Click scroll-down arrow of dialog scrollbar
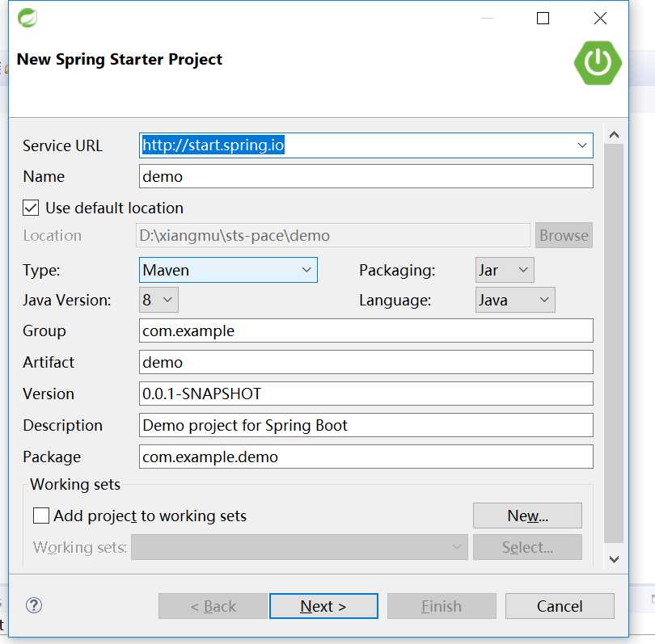 [614, 559]
